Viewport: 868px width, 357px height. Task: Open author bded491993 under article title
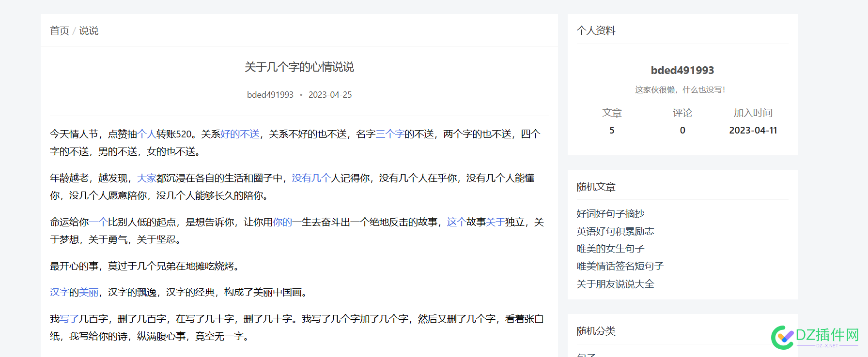coord(270,95)
